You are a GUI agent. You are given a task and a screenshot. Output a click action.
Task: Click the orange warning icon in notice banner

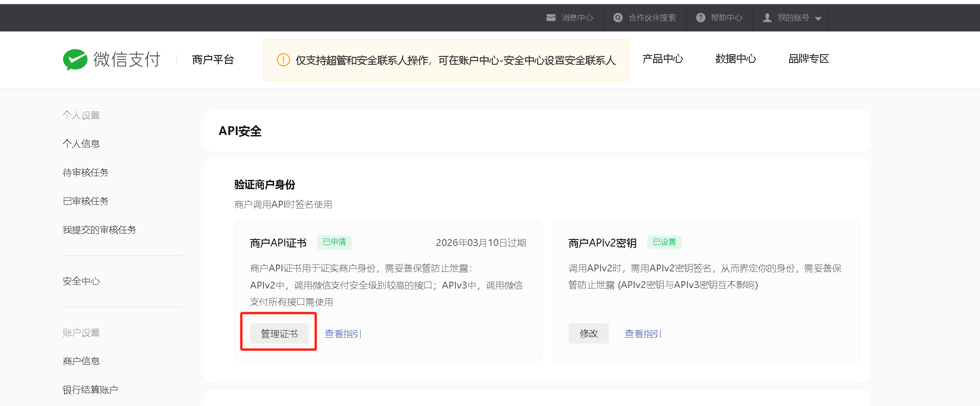click(283, 60)
